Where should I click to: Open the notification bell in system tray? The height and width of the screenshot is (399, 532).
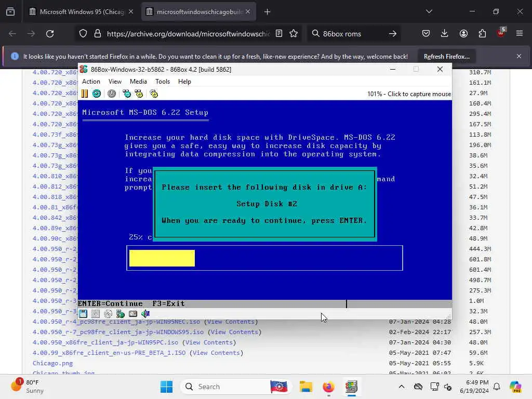(497, 387)
